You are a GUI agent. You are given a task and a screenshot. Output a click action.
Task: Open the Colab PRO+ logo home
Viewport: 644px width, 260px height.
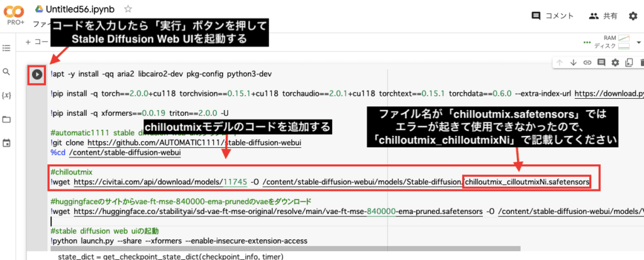tap(14, 15)
